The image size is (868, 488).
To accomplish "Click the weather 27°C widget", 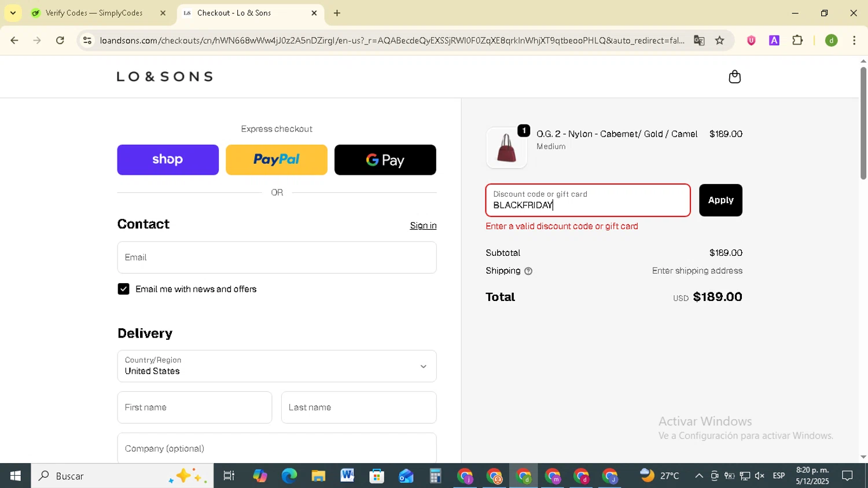I will click(x=660, y=476).
